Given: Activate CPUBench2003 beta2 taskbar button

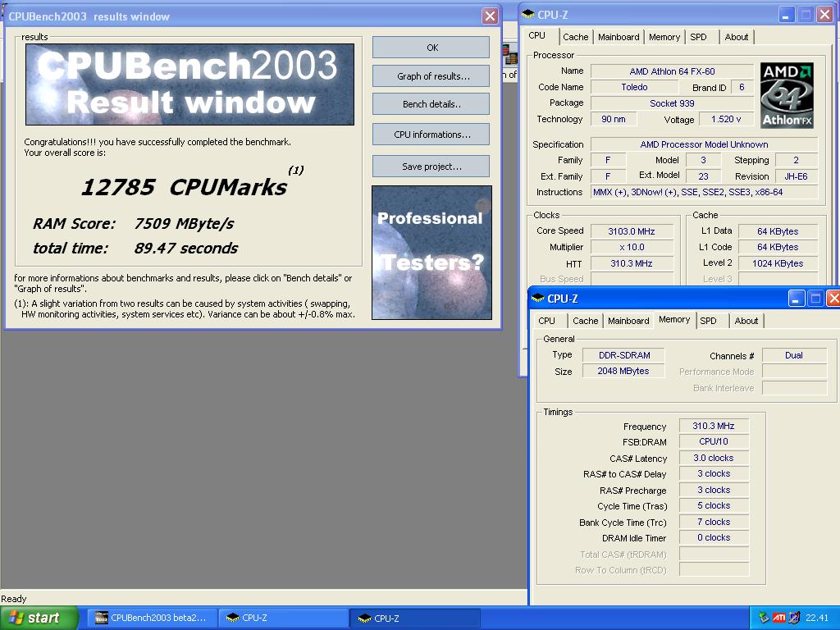Looking at the screenshot, I should point(152,619).
